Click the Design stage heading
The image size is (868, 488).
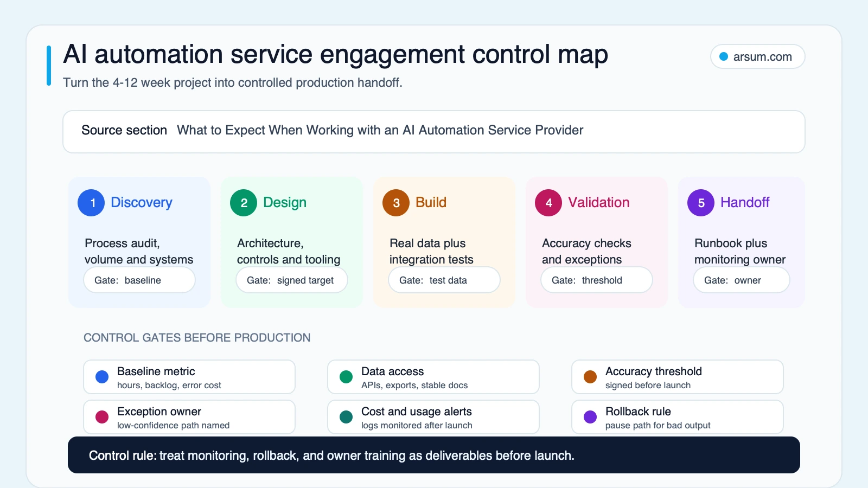click(x=285, y=202)
